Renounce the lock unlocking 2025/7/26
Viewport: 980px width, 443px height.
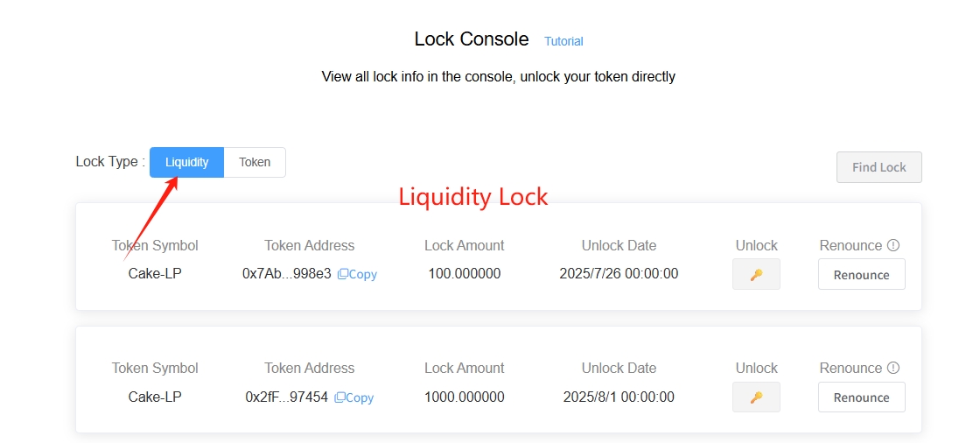pos(861,274)
